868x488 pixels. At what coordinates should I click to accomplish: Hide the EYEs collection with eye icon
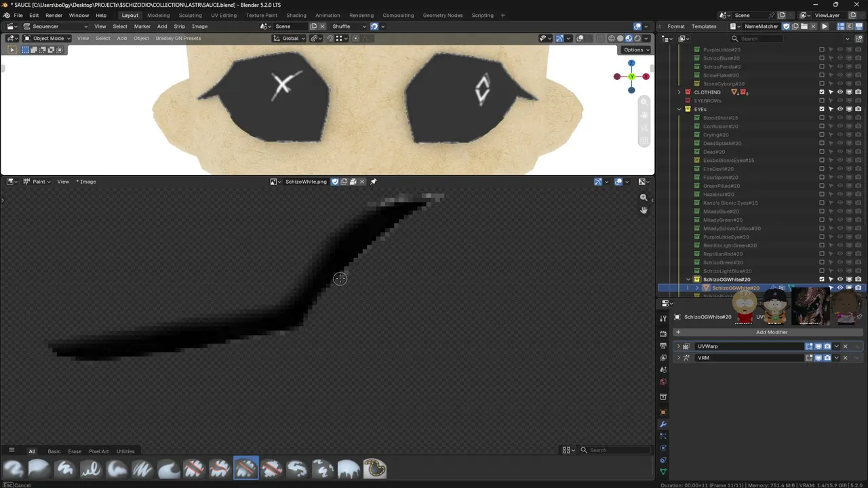pos(840,109)
